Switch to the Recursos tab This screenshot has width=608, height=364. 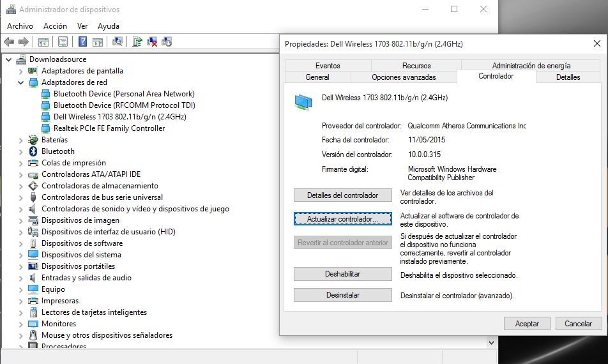coord(416,66)
